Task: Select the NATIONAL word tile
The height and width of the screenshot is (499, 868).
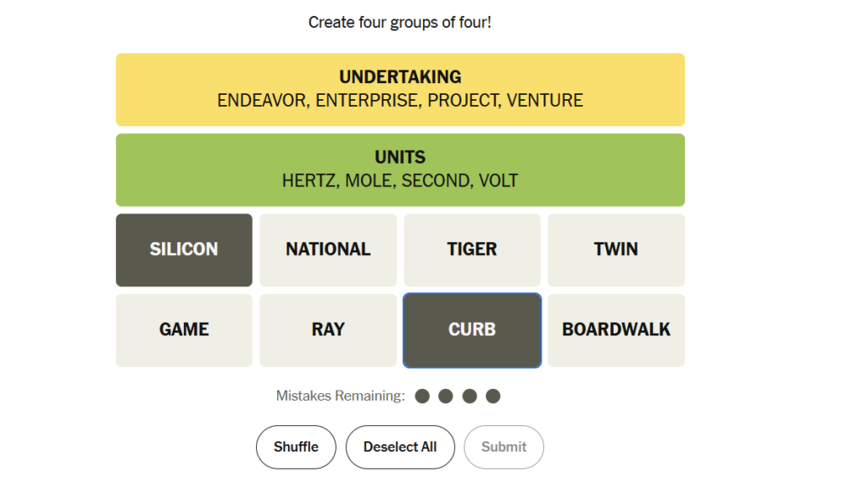Action: 328,250
